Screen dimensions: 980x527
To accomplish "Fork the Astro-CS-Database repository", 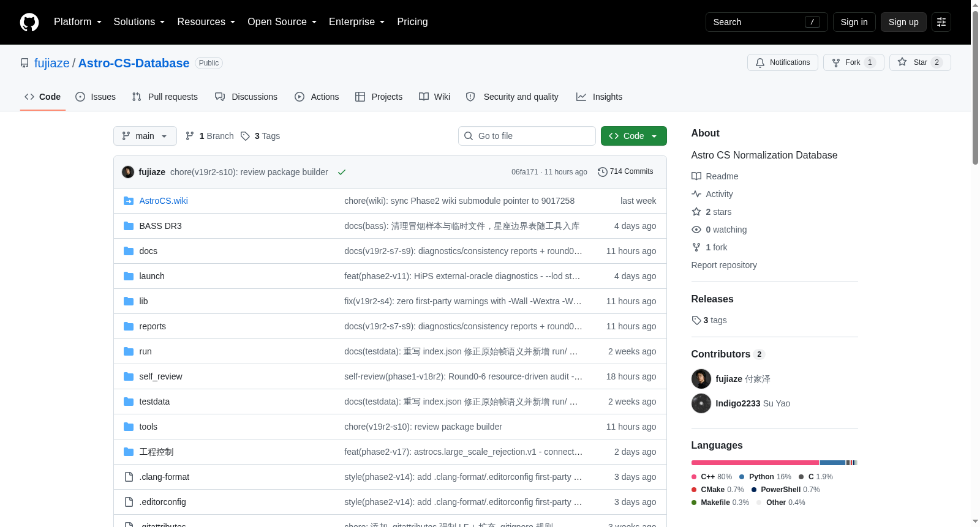I will click(854, 62).
